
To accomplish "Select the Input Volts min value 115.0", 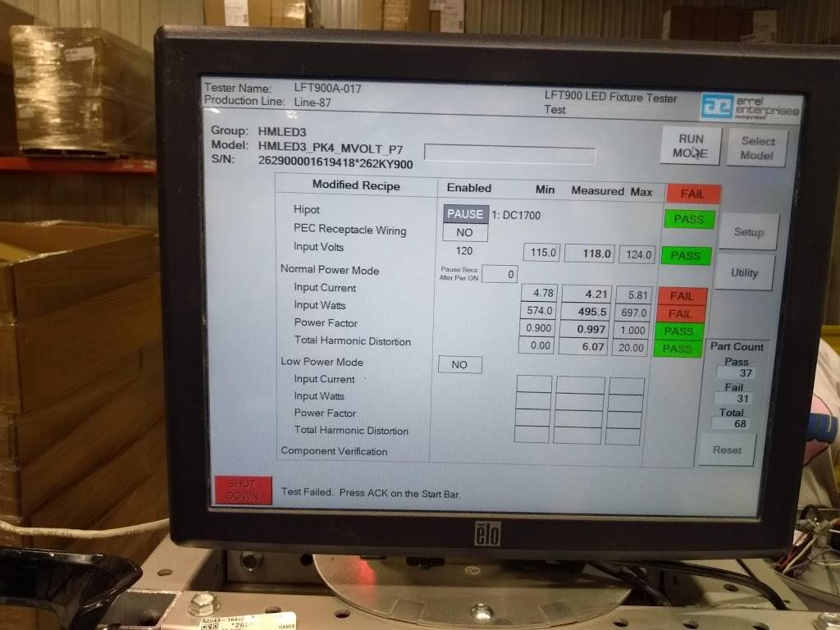I will [x=541, y=253].
